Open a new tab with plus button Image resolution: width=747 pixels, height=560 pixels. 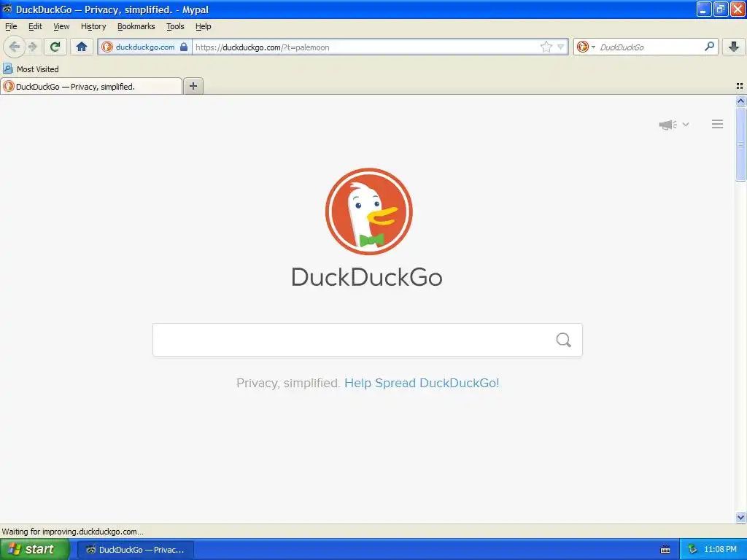click(193, 86)
